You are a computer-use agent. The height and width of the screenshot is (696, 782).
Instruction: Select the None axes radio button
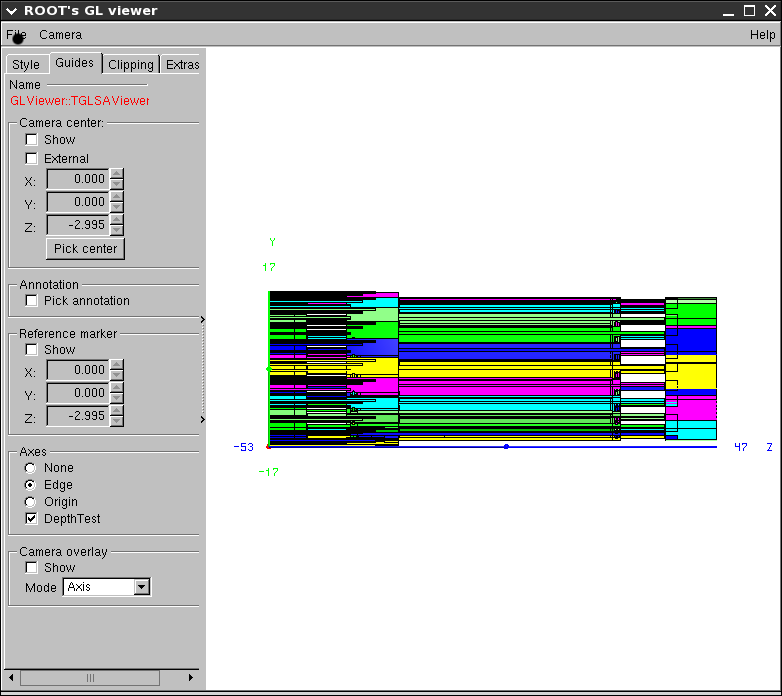30,468
